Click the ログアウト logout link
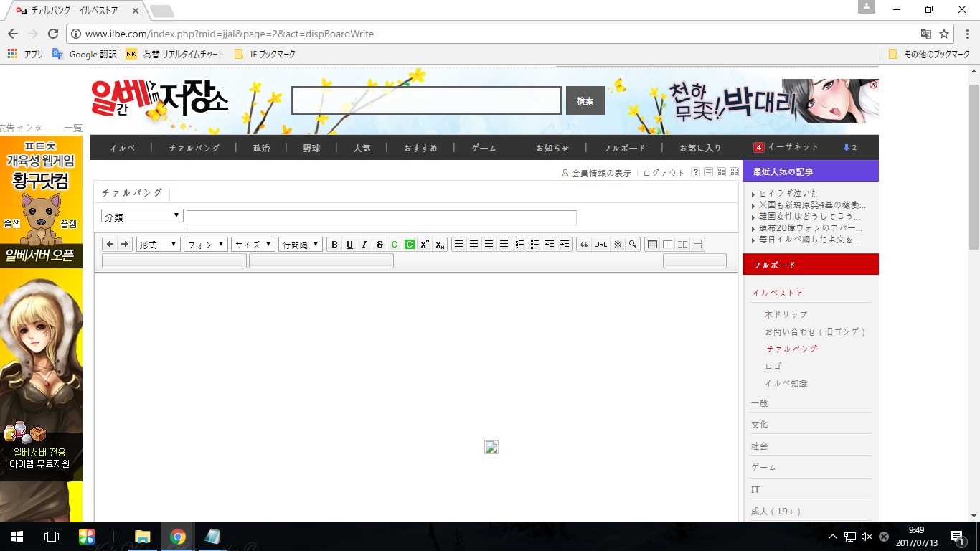The image size is (980, 551). click(x=664, y=173)
